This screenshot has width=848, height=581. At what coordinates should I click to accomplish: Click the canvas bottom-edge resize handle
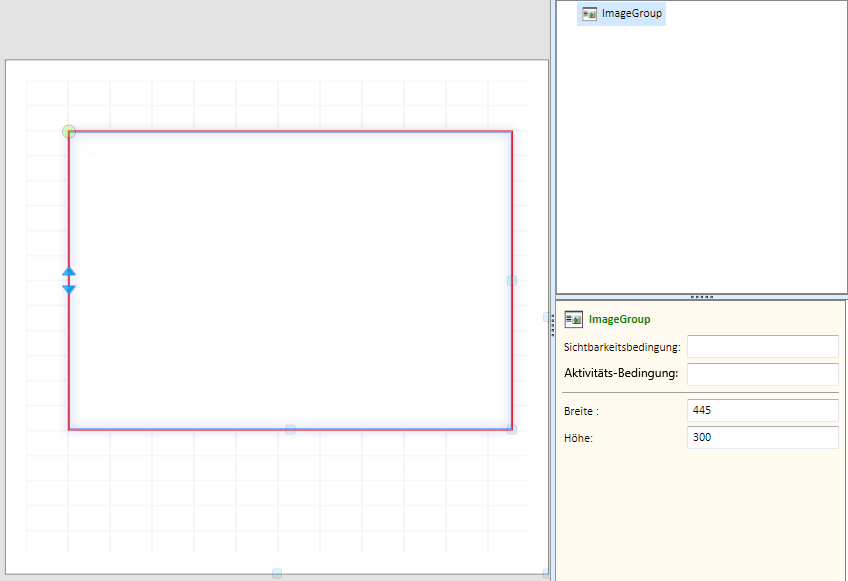tap(277, 573)
